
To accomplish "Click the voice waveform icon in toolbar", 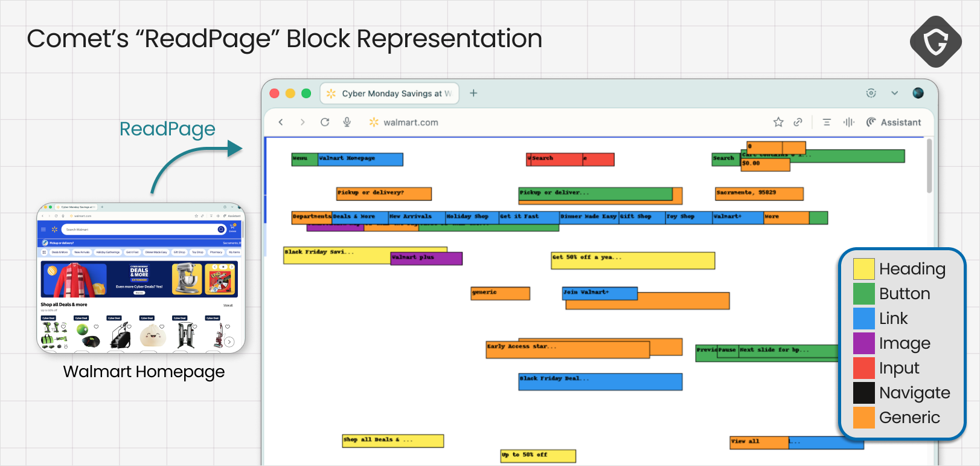I will click(849, 122).
